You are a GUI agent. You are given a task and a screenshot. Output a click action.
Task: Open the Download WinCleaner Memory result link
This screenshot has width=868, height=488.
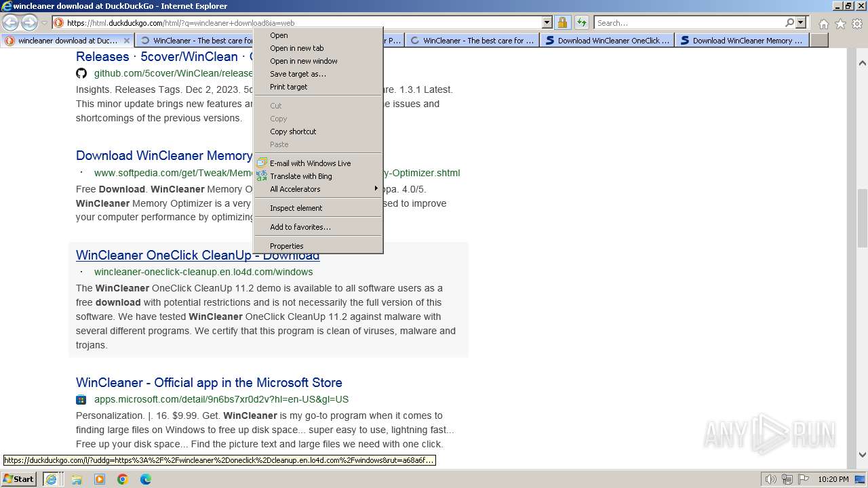tap(164, 156)
